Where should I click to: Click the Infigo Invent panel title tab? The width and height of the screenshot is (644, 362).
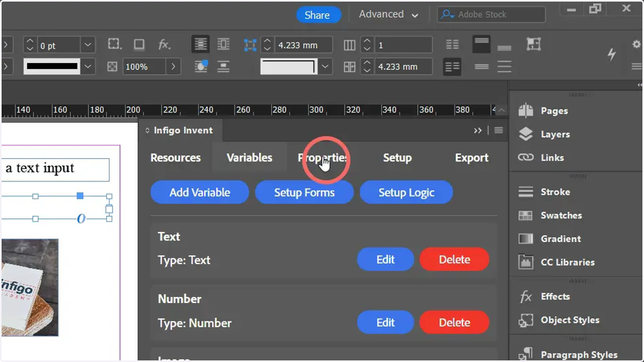click(180, 130)
